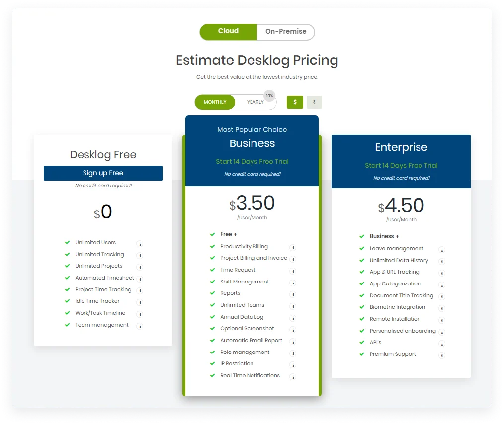Click 'Estimate Desklog Pricing' heading

click(257, 61)
